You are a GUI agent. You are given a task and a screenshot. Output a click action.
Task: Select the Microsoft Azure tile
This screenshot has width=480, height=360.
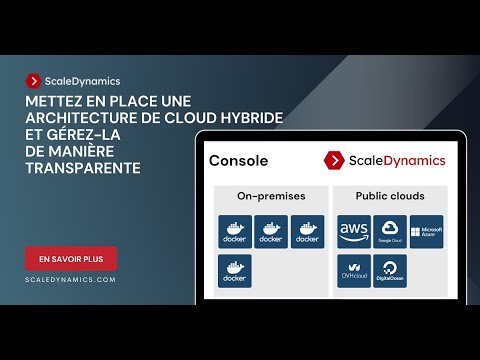coord(427,232)
